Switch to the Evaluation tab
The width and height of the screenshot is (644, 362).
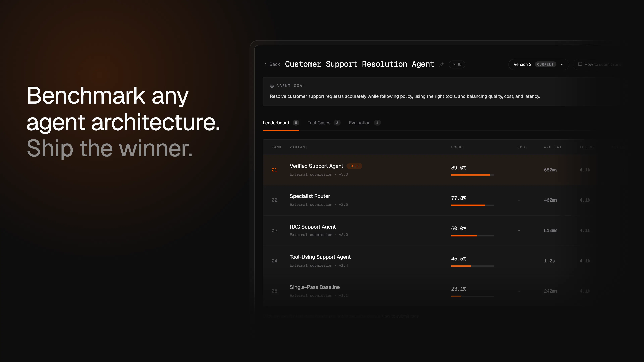click(364, 123)
